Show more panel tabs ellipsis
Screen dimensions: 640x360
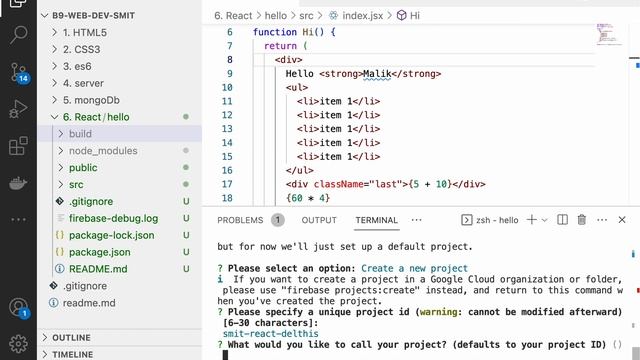416,220
